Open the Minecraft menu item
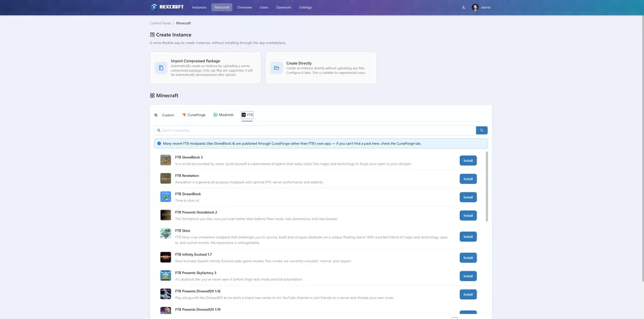 pyautogui.click(x=222, y=7)
